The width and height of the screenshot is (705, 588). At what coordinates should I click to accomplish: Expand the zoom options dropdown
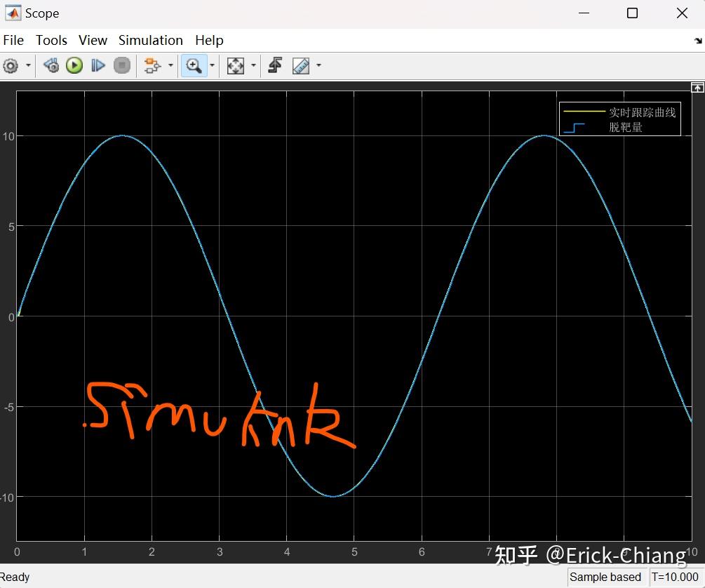click(211, 65)
